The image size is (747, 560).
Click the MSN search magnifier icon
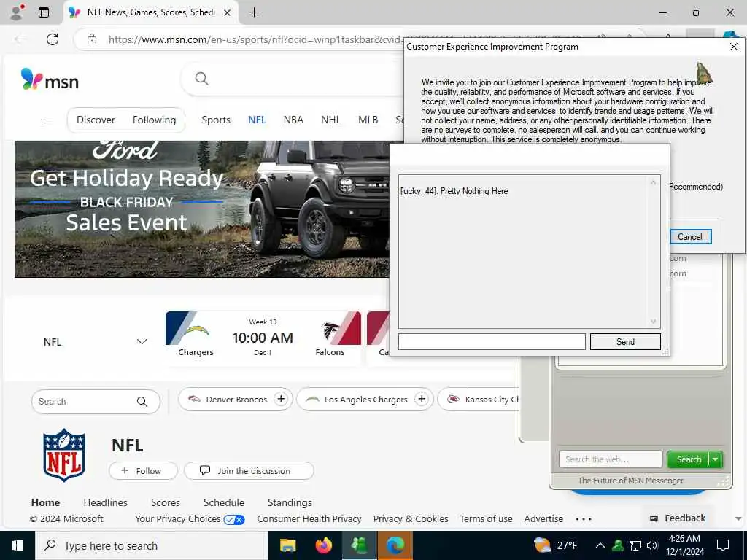click(202, 79)
